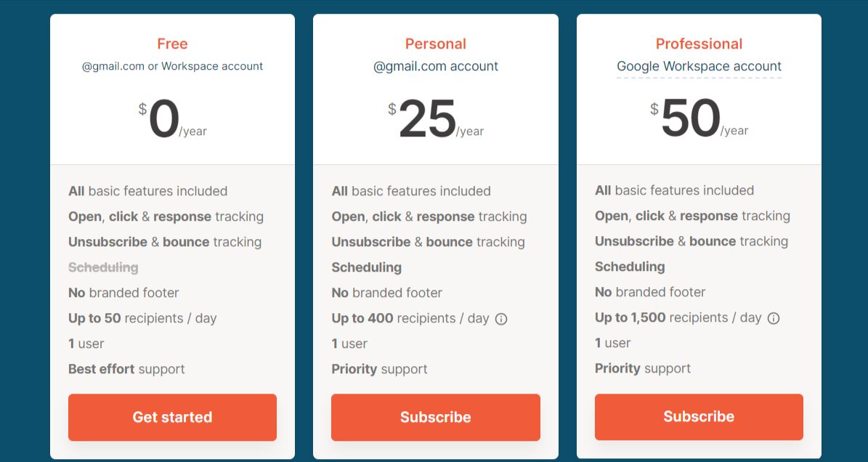The image size is (868, 462).
Task: Click Best effort support in Free plan
Action: [x=126, y=369]
